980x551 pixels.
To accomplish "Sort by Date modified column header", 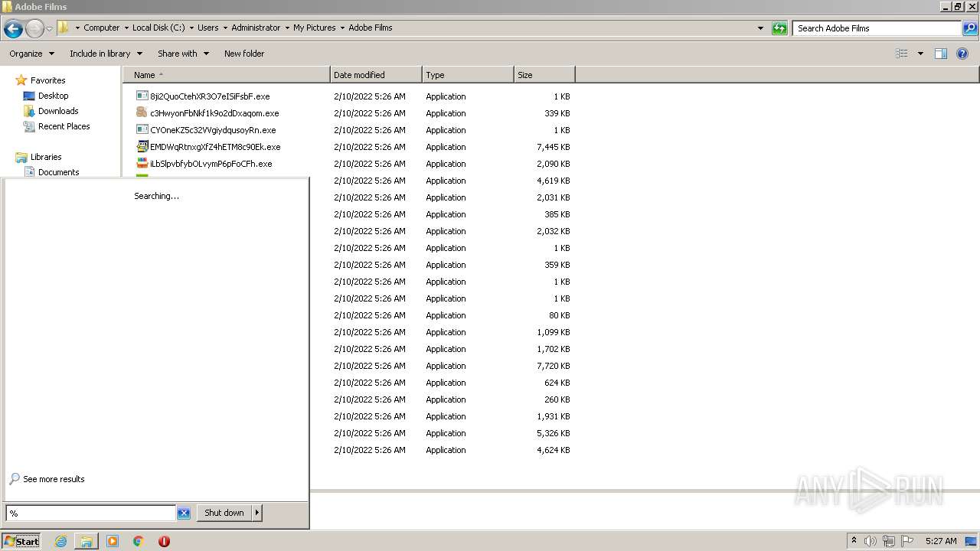I will (376, 75).
